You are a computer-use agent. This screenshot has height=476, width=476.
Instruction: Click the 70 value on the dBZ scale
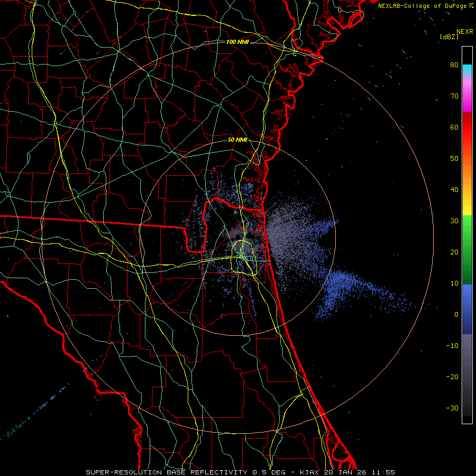point(454,96)
